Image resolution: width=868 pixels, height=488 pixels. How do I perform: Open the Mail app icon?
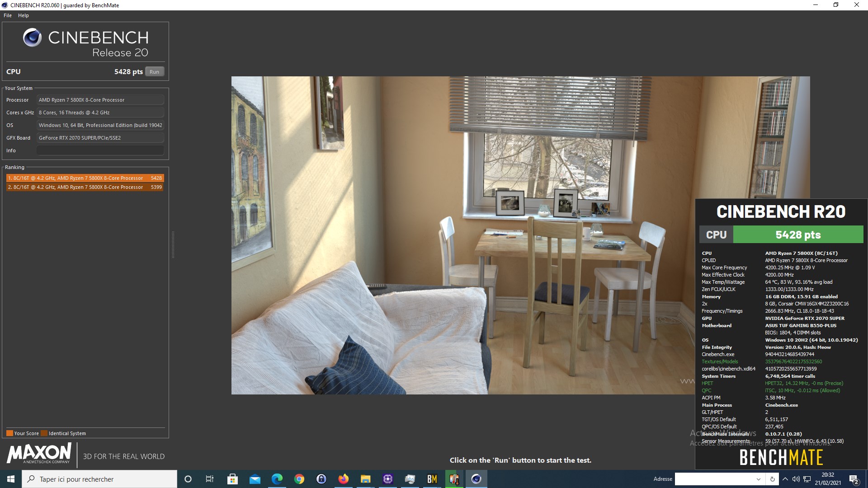pos(255,479)
